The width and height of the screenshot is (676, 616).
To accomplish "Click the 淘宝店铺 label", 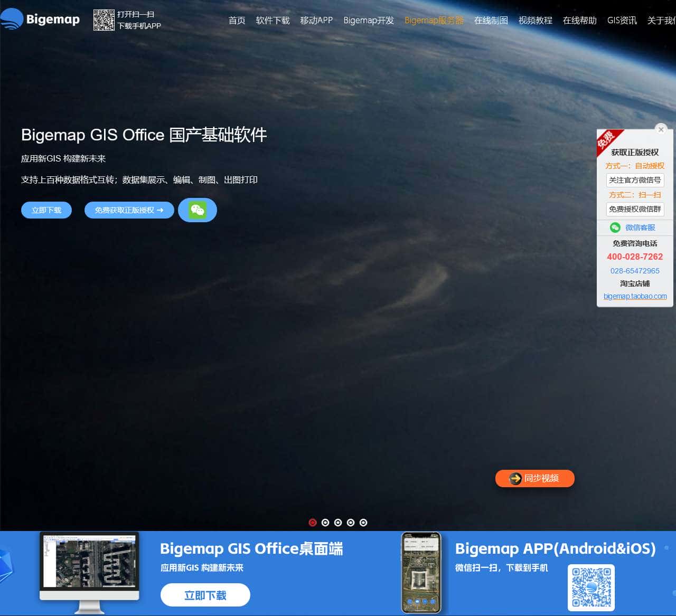I will coord(635,283).
